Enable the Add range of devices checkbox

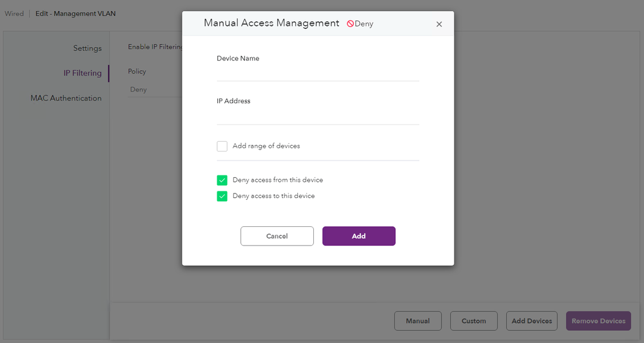[222, 146]
